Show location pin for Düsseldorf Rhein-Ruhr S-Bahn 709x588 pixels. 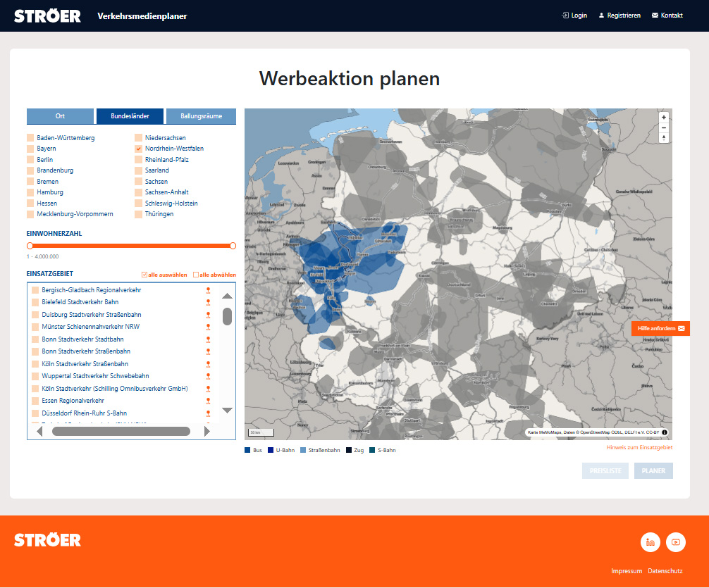(x=209, y=413)
